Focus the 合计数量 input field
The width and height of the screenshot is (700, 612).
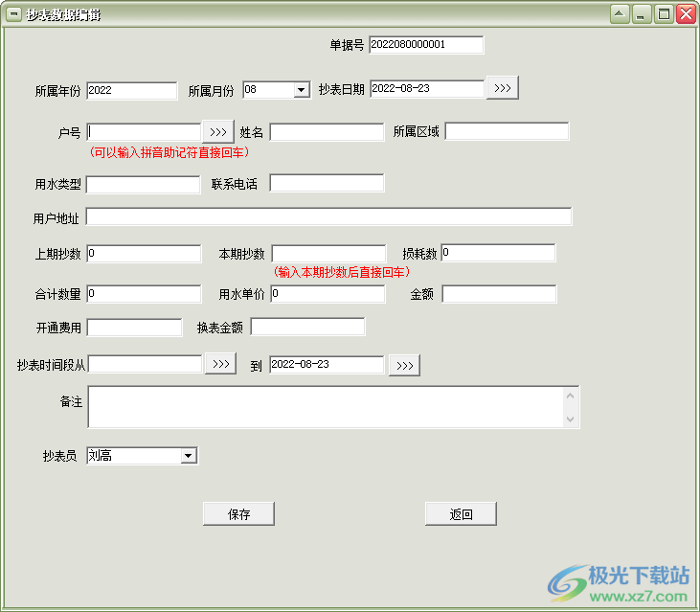[x=144, y=294]
